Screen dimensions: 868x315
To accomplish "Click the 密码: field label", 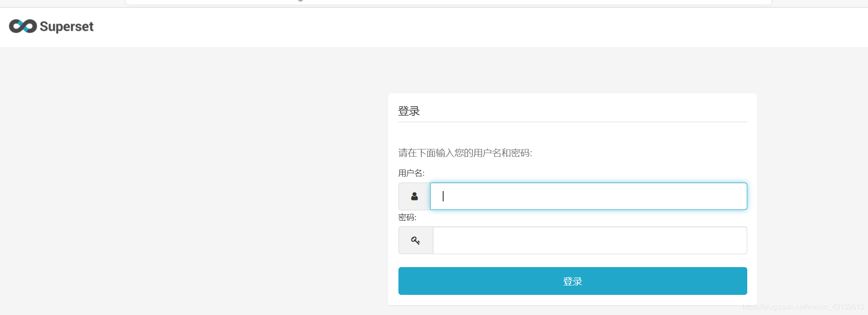I will 407,217.
